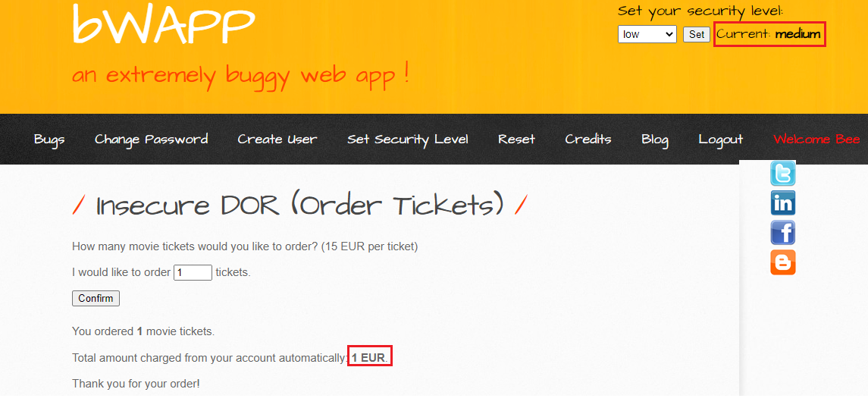868x411 pixels.
Task: Focus the ticket quantity input field
Action: coord(193,272)
